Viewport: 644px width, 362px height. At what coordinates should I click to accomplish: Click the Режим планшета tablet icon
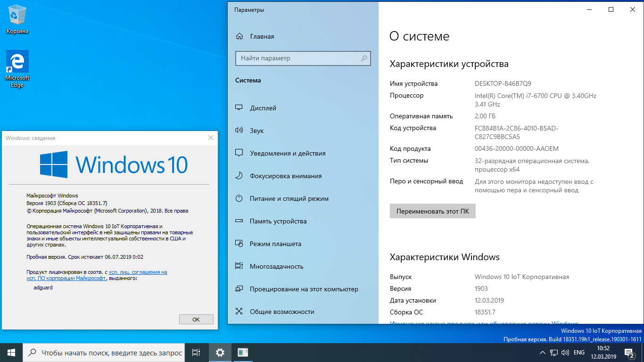tap(239, 244)
